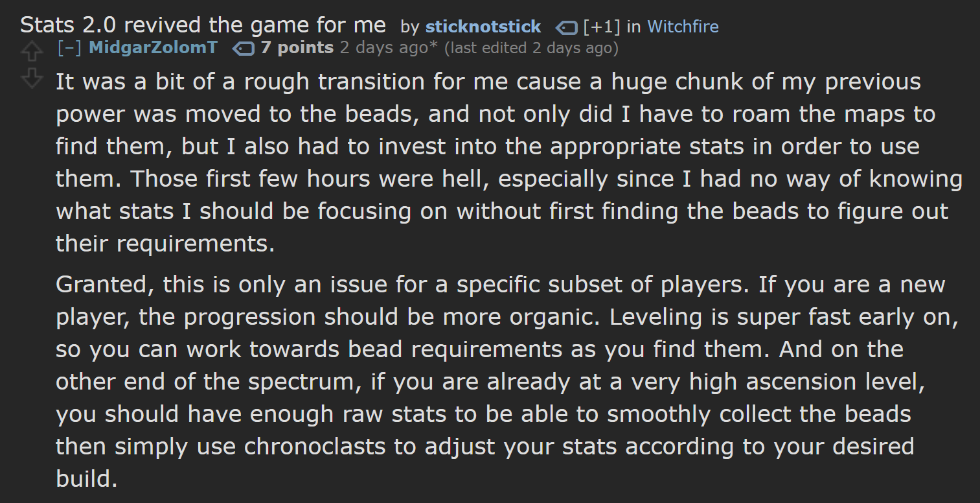Click the final word 'build.' of the comment
This screenshot has height=503, width=980.
click(87, 479)
